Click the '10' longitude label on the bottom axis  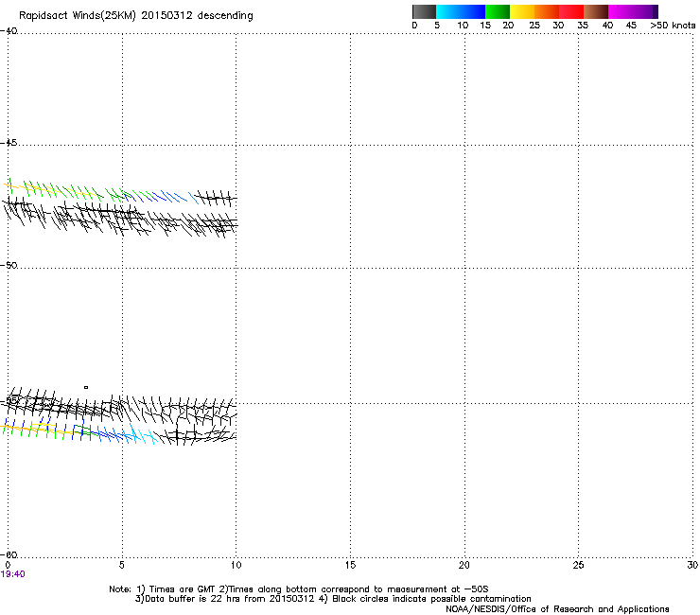(x=236, y=566)
